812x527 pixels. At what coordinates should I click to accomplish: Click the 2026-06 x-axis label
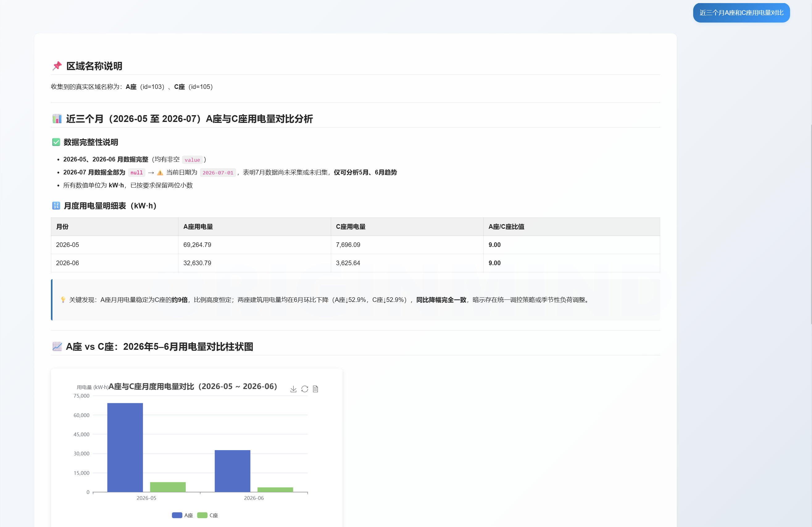pyautogui.click(x=254, y=498)
